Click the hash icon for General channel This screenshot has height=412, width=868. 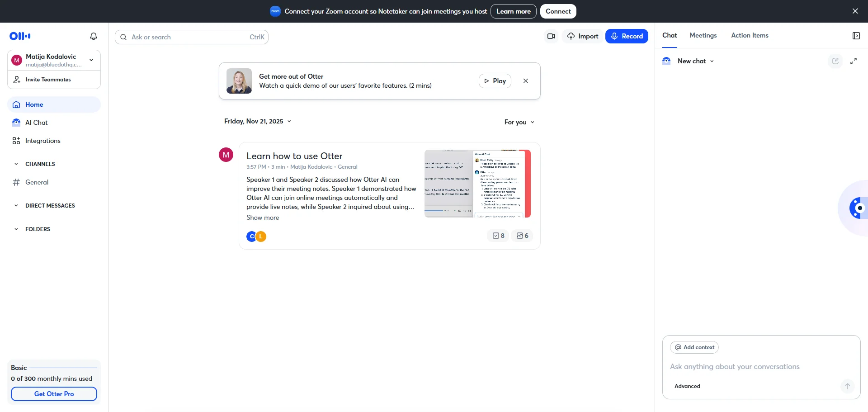tap(16, 182)
